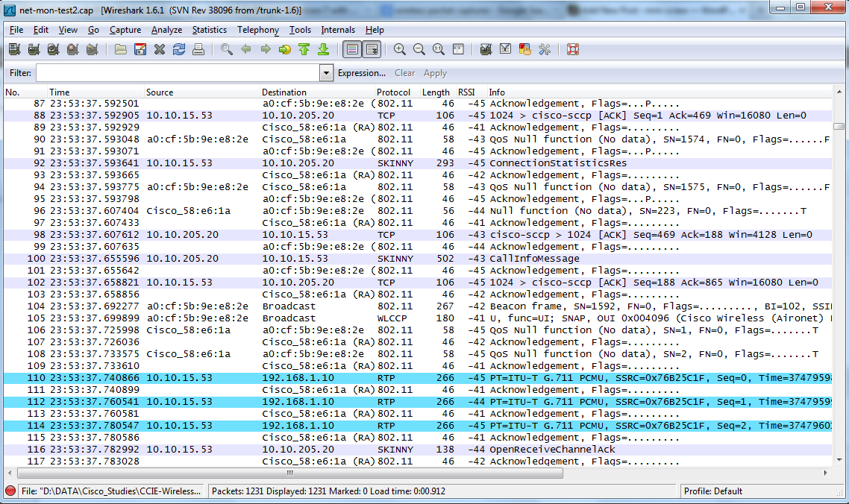Zoom in on packet list text
The width and height of the screenshot is (849, 504).
pyautogui.click(x=400, y=50)
